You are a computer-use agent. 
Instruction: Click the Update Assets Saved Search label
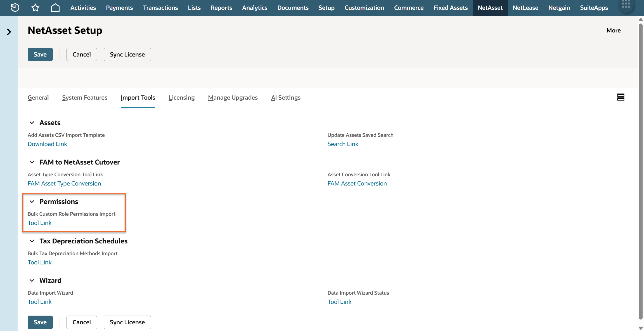pos(360,135)
